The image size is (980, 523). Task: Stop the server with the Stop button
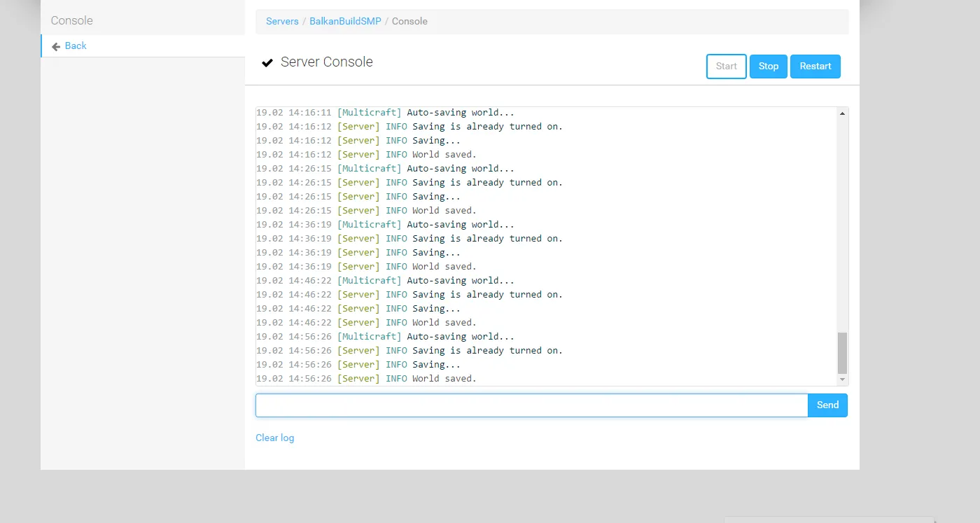click(768, 67)
